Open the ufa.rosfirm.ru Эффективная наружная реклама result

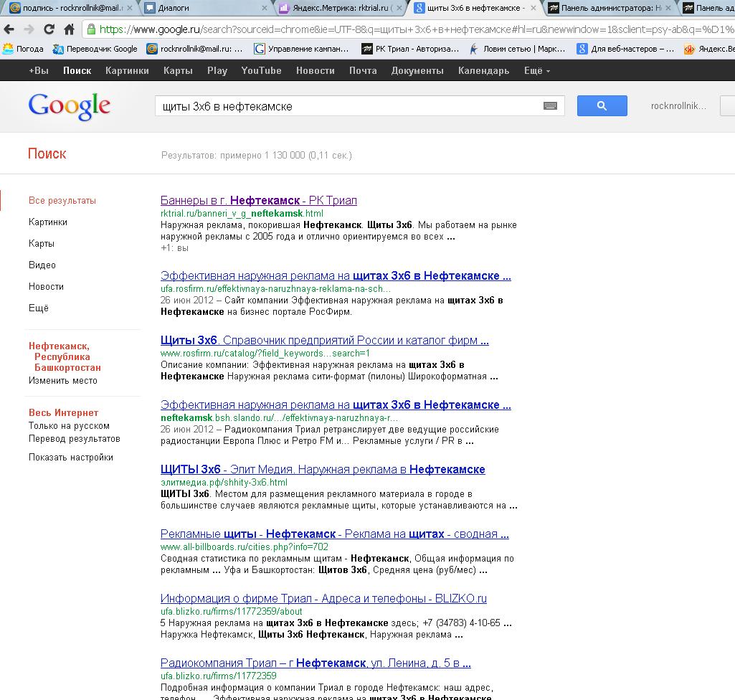(x=336, y=275)
